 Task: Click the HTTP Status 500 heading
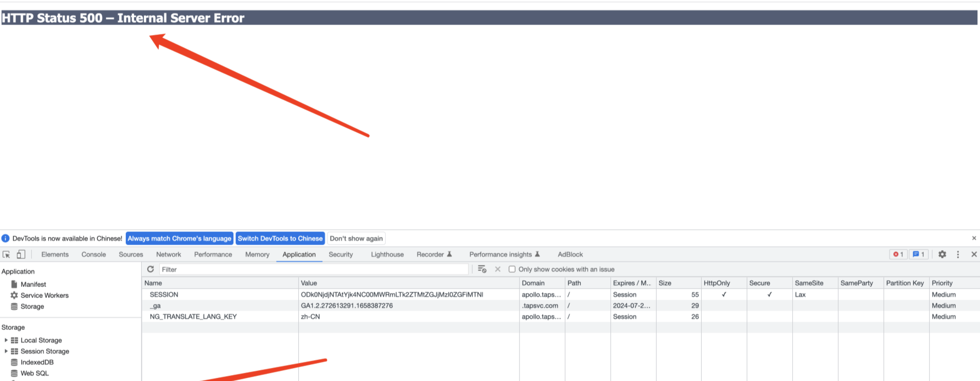123,18
